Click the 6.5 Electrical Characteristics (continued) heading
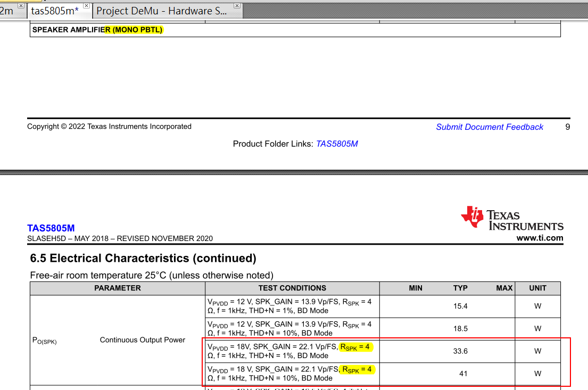588x390 pixels. [143, 258]
